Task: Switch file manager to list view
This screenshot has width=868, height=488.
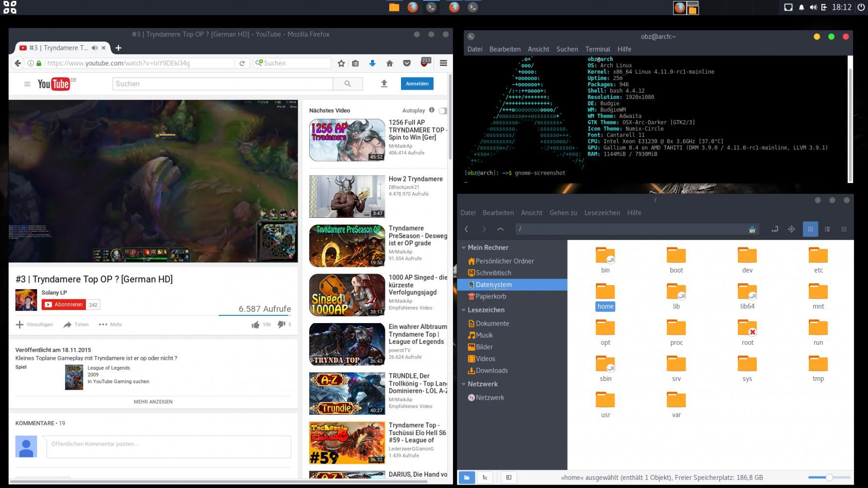Action: pos(827,229)
